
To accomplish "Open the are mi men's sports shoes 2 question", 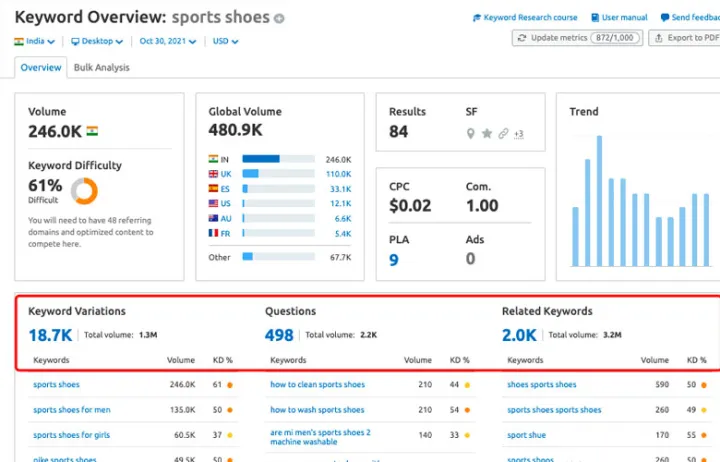I will pos(320,437).
